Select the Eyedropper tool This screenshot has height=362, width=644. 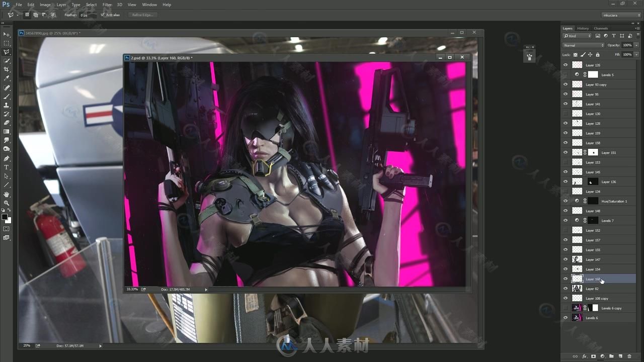click(x=7, y=78)
